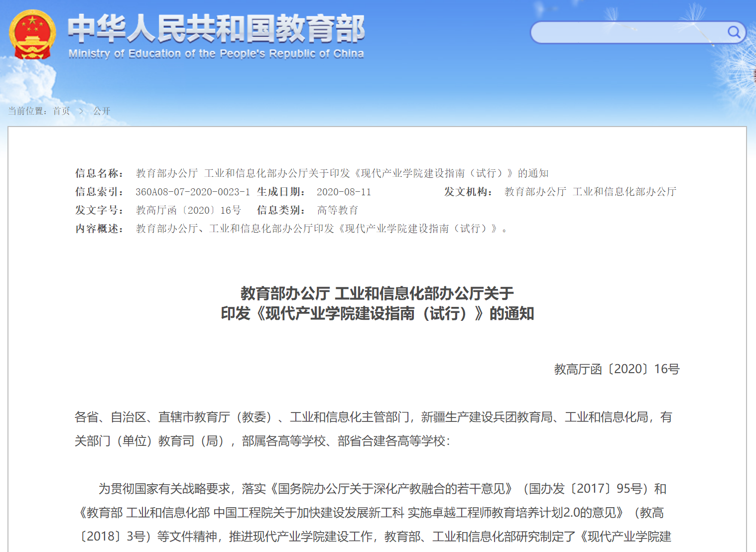Click the bold document title heading
Viewport: 756px width, 552px height.
378,303
